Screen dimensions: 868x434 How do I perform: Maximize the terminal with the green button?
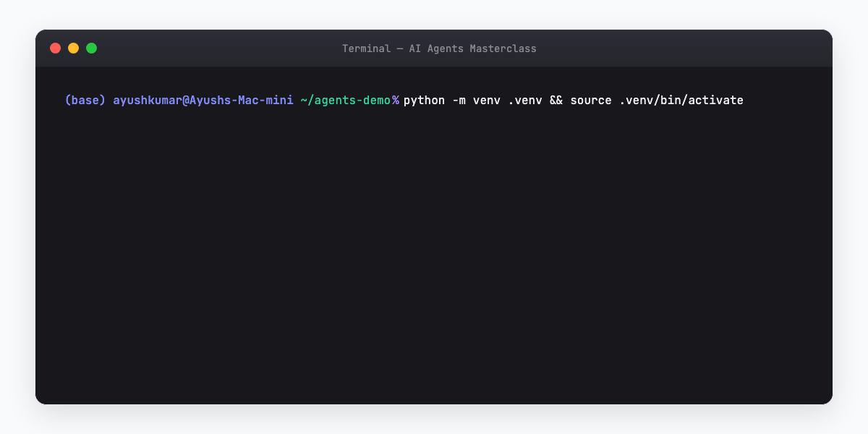(91, 48)
